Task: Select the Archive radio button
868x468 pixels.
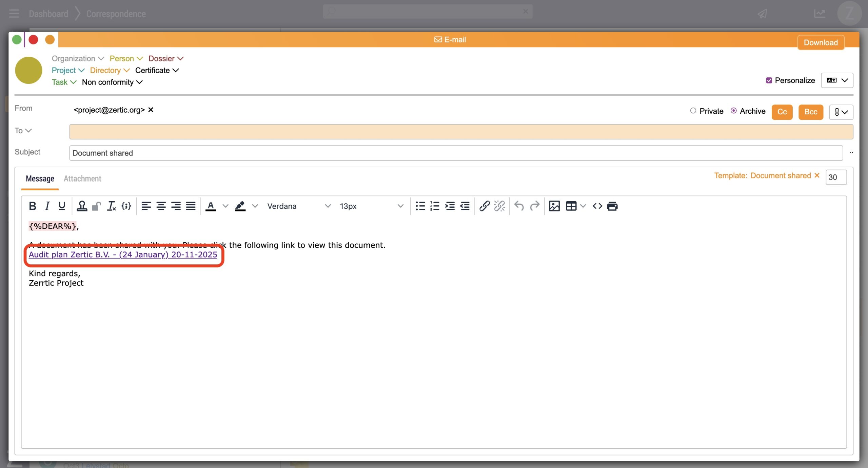Action: click(x=733, y=111)
